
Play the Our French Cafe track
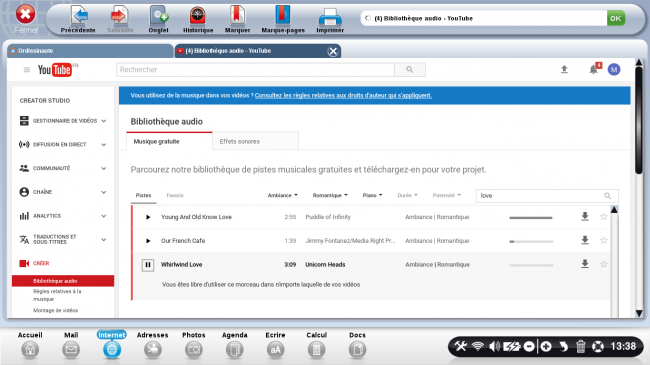148,241
